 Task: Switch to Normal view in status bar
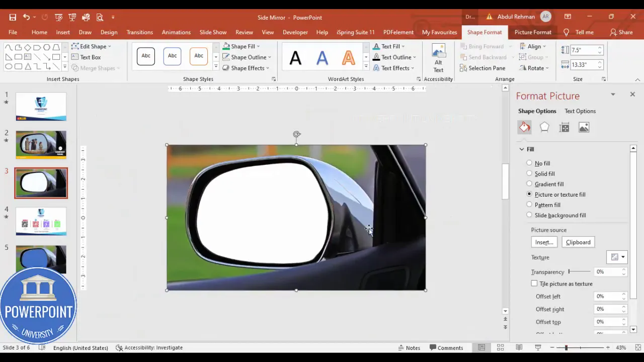click(x=481, y=347)
